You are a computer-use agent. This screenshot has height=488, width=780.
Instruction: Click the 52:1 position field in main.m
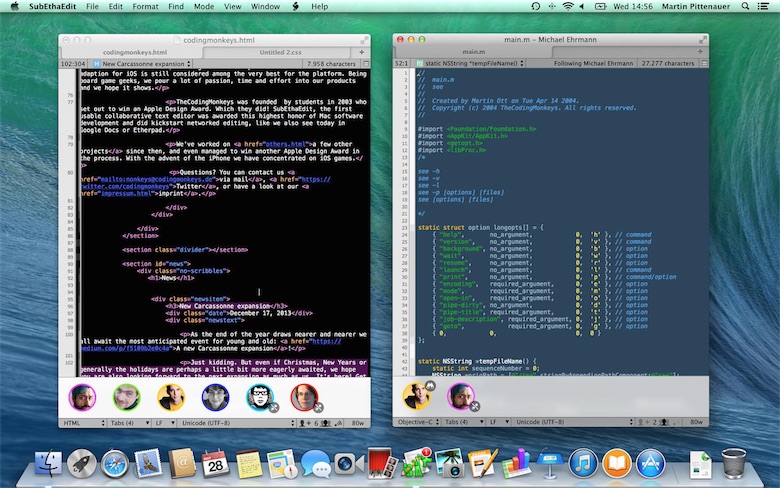401,63
